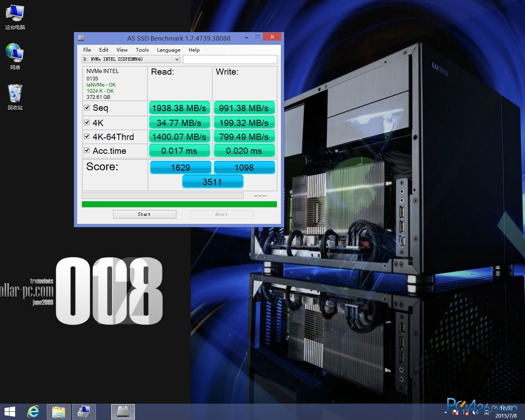525x420 pixels.
Task: Open the drive selection dropdown
Action: [x=131, y=59]
